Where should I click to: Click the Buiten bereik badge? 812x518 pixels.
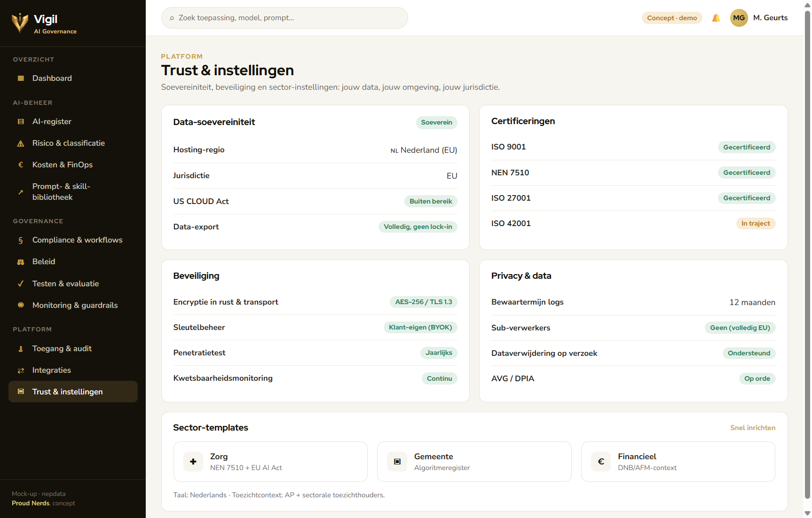coord(431,201)
